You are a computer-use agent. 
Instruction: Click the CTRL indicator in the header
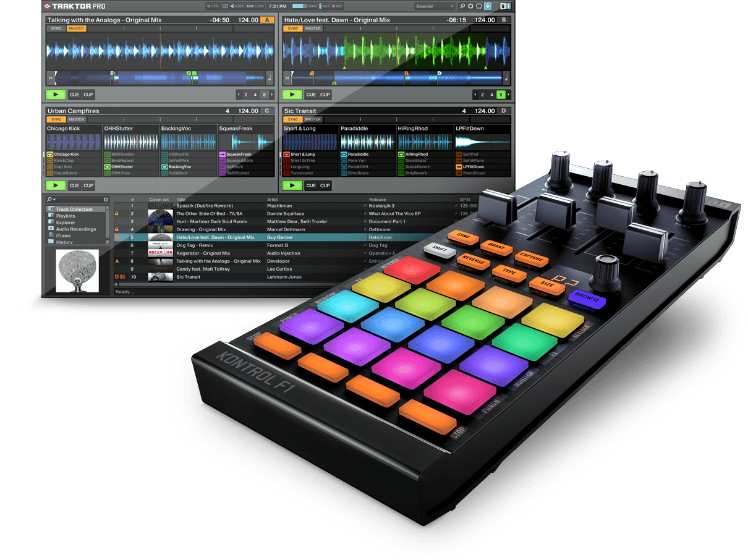pyautogui.click(x=213, y=6)
